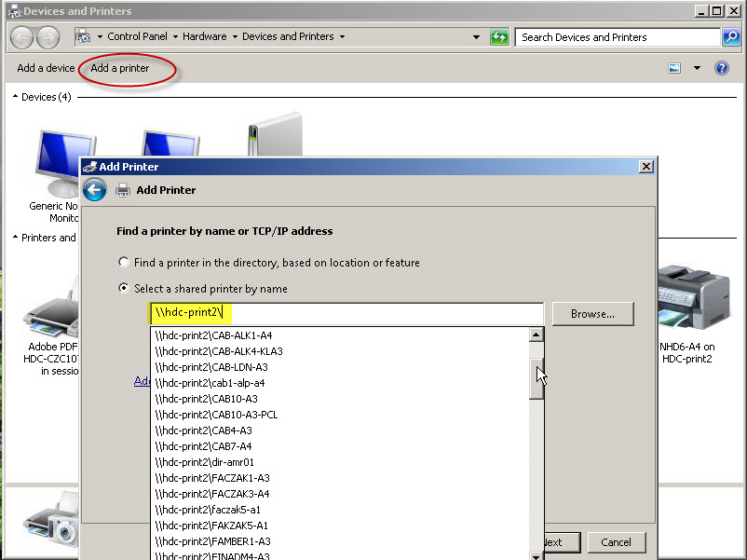Click the Cancel button

pyautogui.click(x=616, y=542)
